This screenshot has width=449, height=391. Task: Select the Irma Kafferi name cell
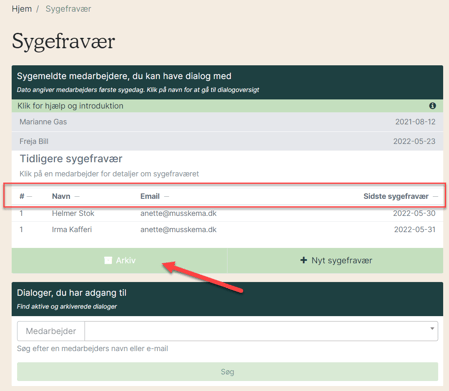tap(72, 229)
